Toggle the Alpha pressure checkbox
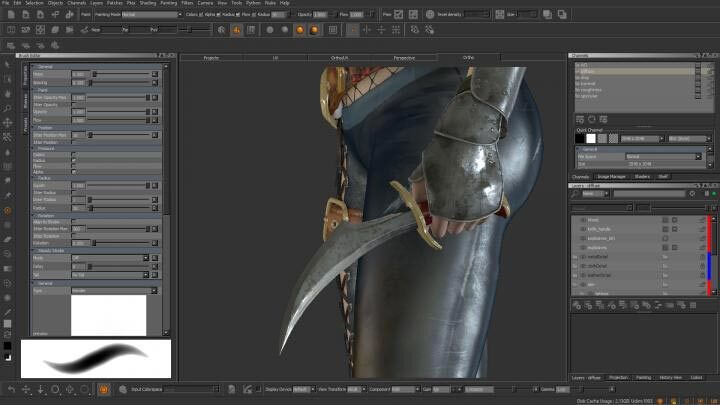 [x=73, y=173]
